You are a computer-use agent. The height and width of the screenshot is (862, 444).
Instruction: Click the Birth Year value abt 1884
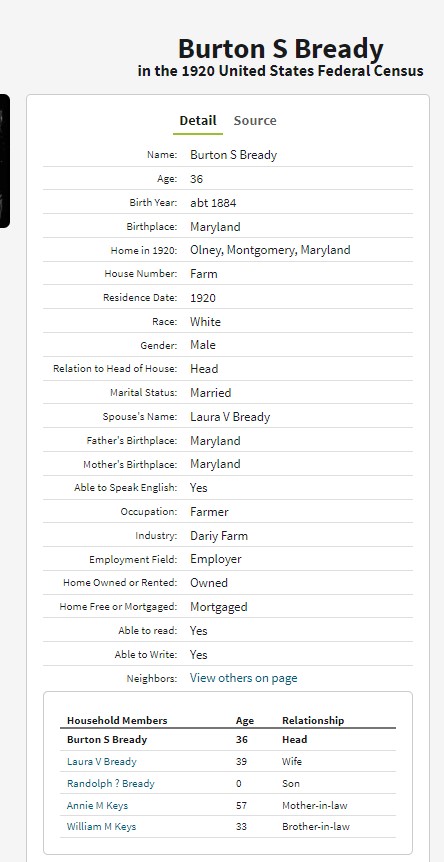[x=213, y=203]
